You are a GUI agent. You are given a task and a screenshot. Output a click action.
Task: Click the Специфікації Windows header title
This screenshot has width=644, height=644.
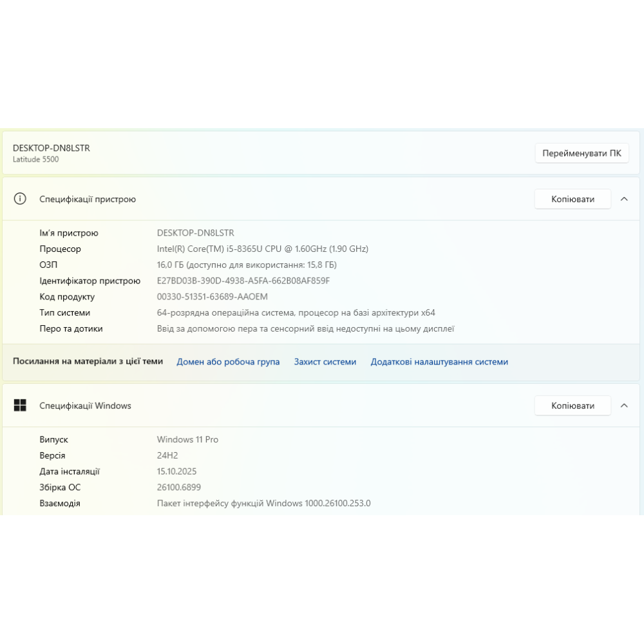pyautogui.click(x=85, y=406)
